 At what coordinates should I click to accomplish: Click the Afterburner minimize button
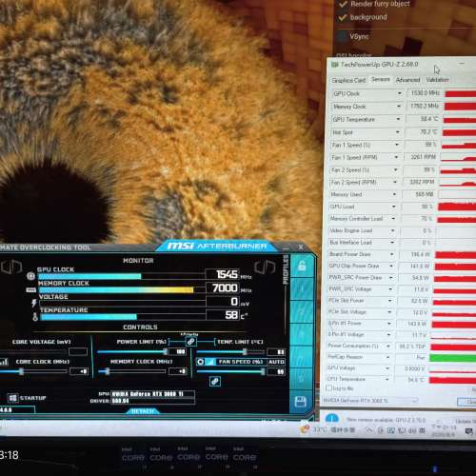click(x=286, y=248)
